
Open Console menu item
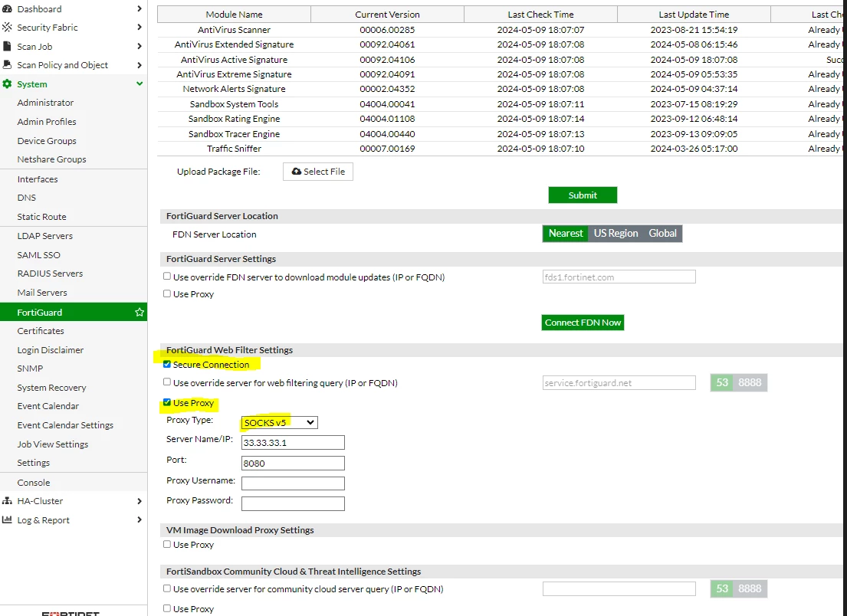tap(34, 483)
